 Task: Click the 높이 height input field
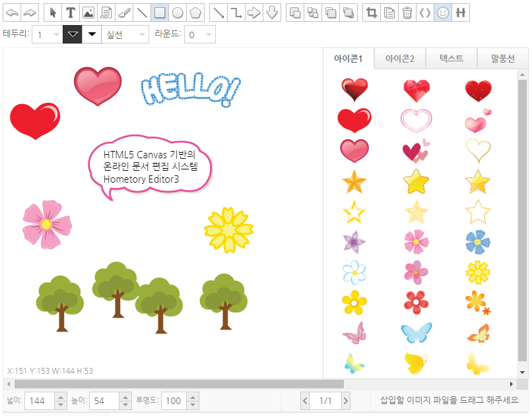[104, 401]
